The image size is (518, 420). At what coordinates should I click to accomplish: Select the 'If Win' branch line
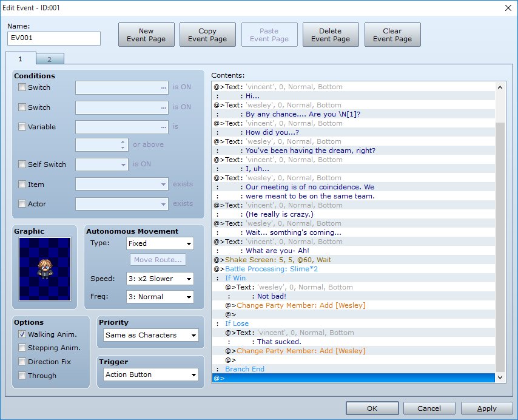click(x=354, y=278)
